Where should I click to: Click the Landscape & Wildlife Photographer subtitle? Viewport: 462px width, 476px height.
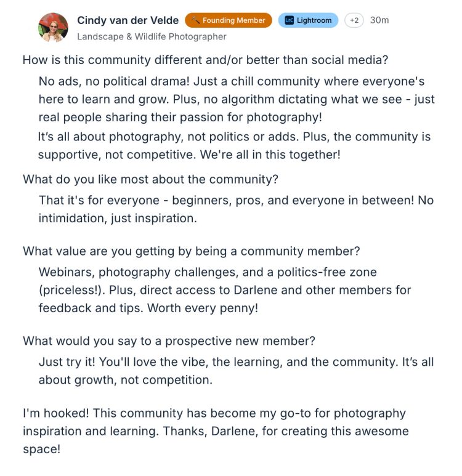pos(152,36)
